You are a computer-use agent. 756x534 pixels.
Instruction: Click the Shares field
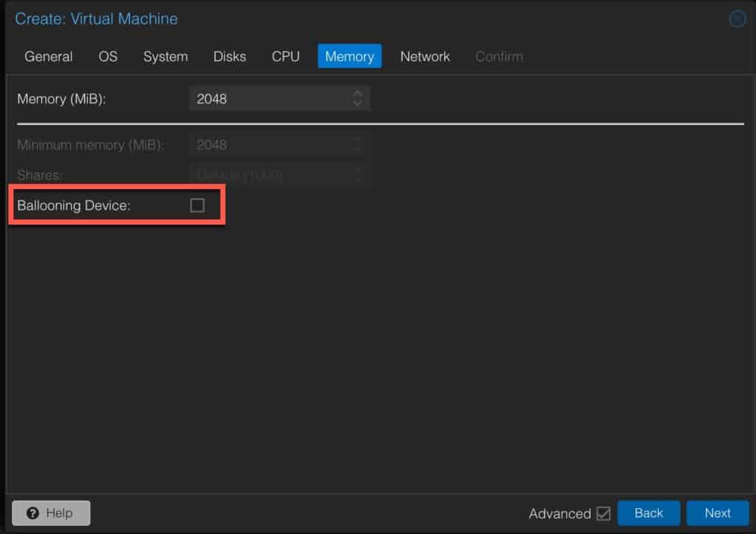click(x=280, y=174)
